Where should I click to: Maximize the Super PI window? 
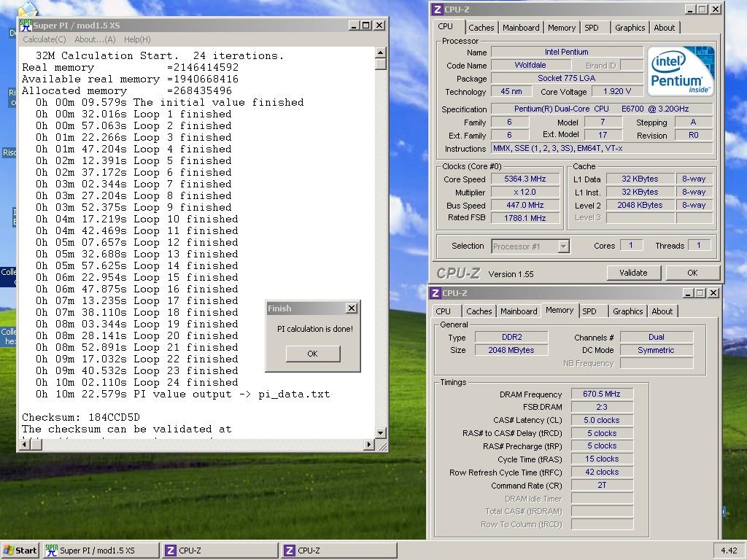(366, 26)
